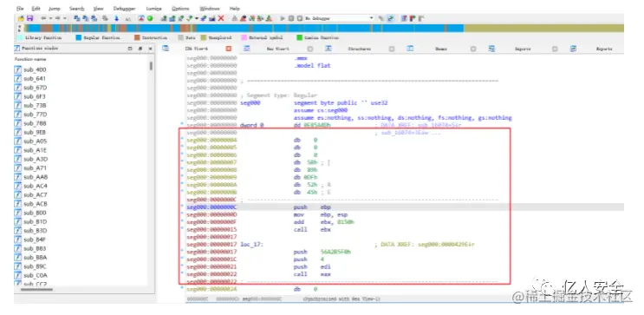The width and height of the screenshot is (644, 315).
Task: Open the Debugger menu
Action: coord(125,8)
